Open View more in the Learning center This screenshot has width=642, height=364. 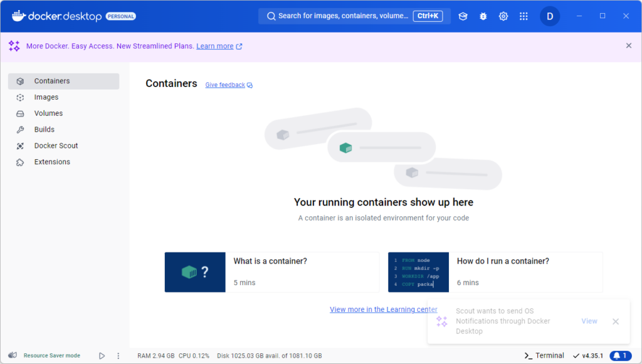pyautogui.click(x=383, y=309)
